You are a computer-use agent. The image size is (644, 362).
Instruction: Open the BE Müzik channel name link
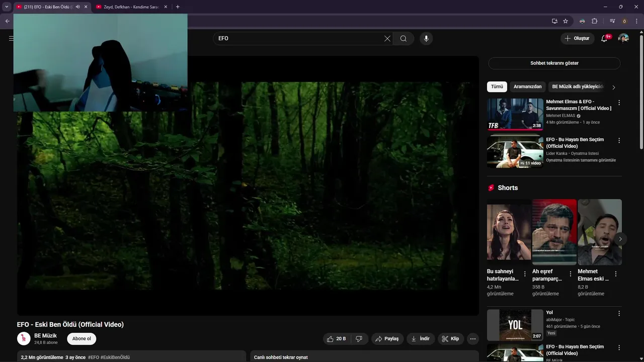click(45, 336)
